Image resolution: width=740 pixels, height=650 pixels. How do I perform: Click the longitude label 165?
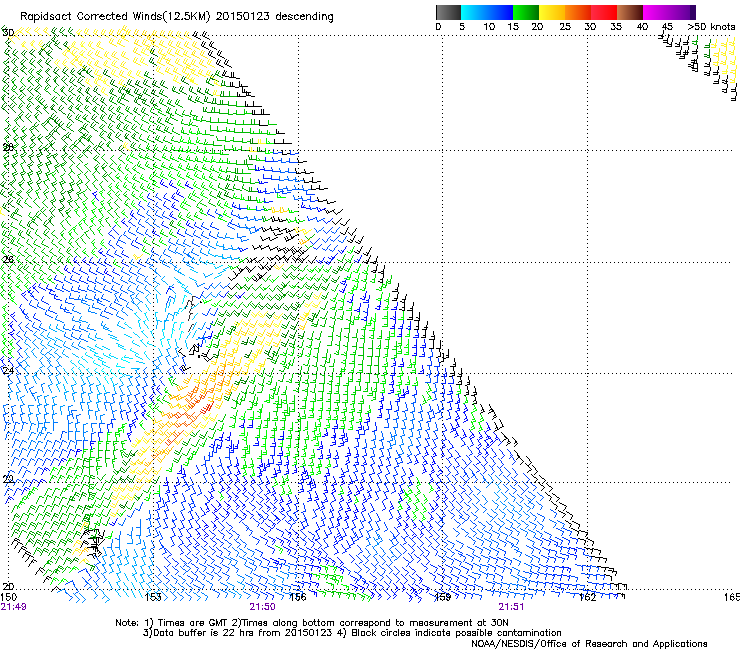tap(732, 597)
